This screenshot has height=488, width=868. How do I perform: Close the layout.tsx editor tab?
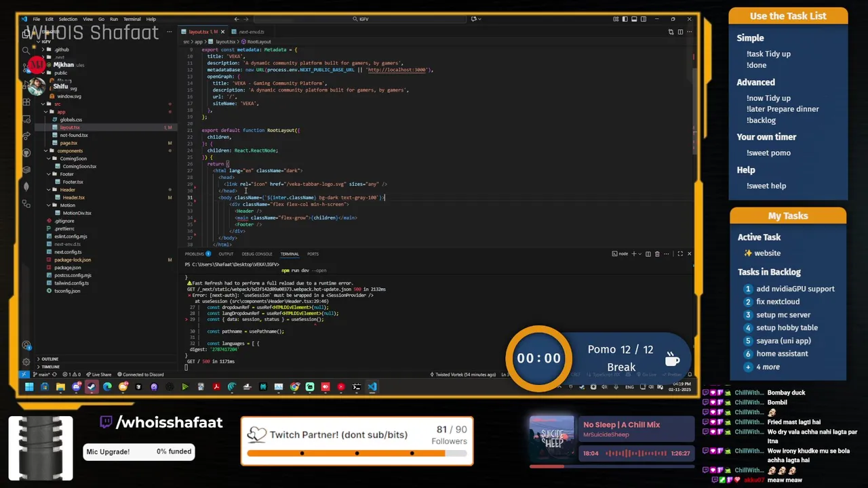(x=222, y=32)
